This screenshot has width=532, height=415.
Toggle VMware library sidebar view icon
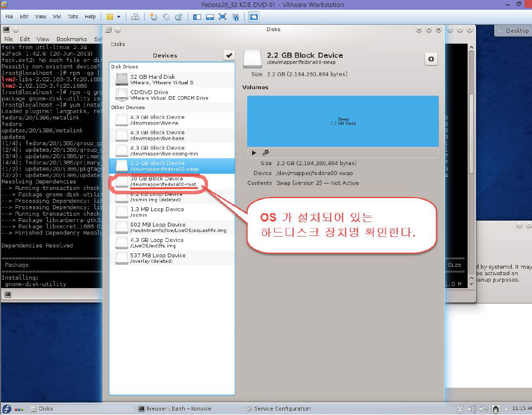click(197, 17)
